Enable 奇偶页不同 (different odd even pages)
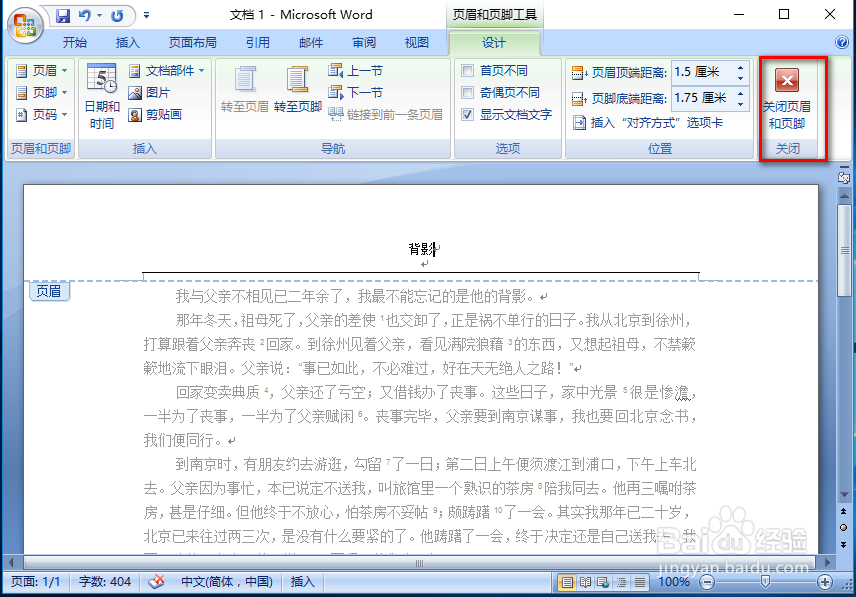Image resolution: width=856 pixels, height=597 pixels. (x=466, y=91)
